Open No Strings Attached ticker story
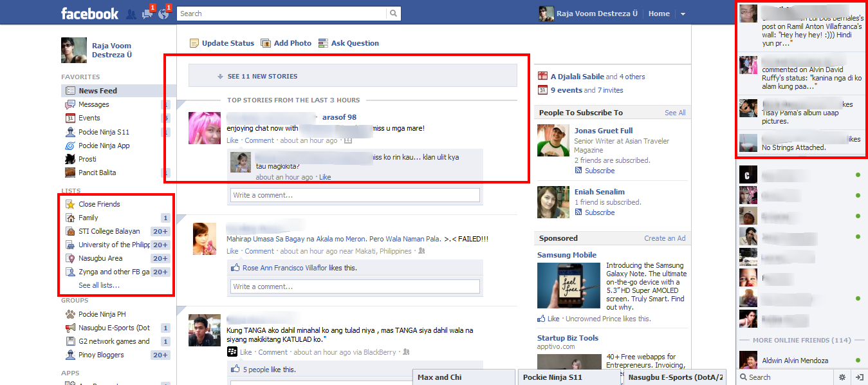Image resolution: width=868 pixels, height=385 pixels. 801,143
